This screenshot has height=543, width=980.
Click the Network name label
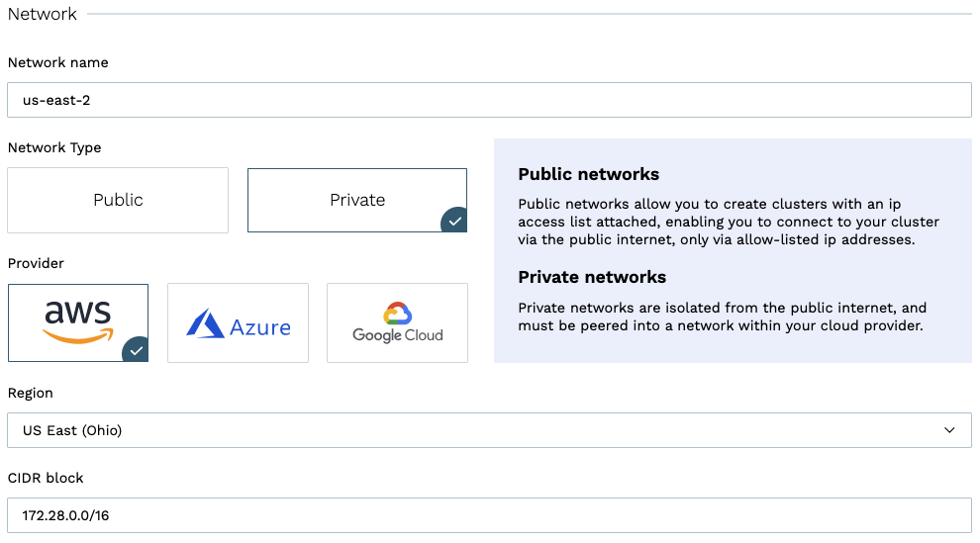pyautogui.click(x=57, y=62)
